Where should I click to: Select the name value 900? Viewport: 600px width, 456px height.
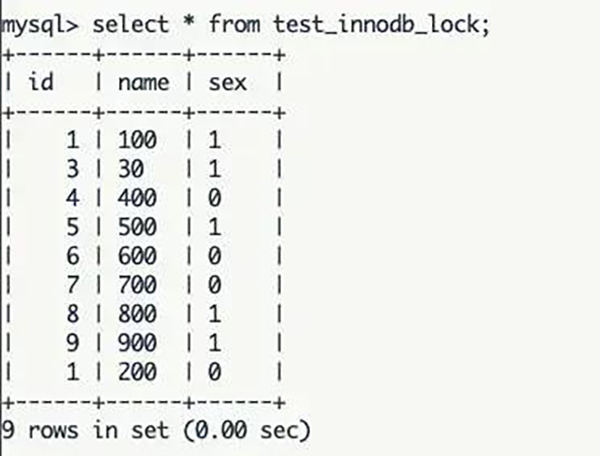click(x=137, y=343)
